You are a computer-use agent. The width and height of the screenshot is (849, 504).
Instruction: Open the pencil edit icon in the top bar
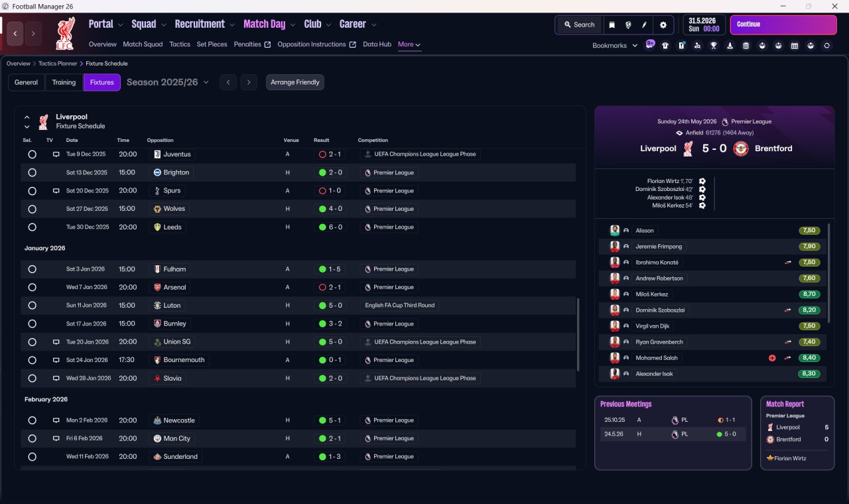point(644,25)
